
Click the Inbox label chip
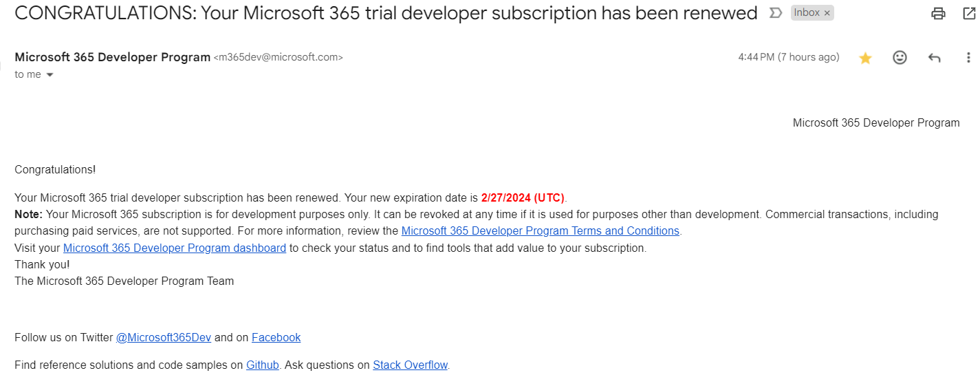tap(806, 13)
